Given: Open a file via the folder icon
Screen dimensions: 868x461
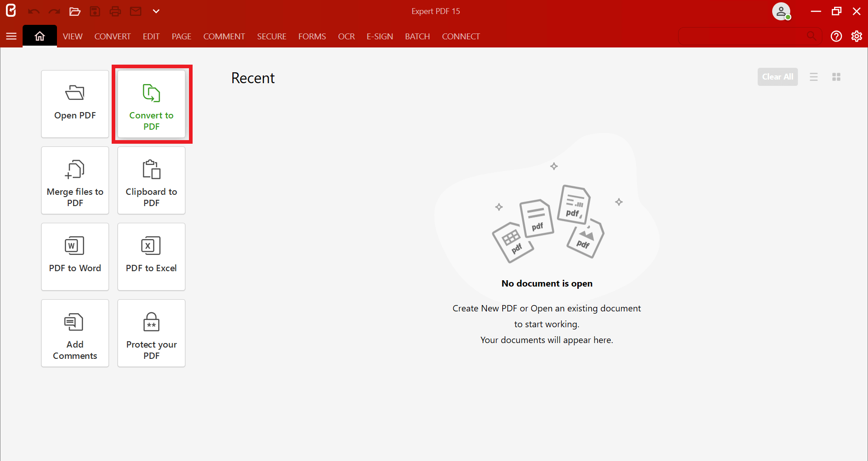Looking at the screenshot, I should [75, 11].
